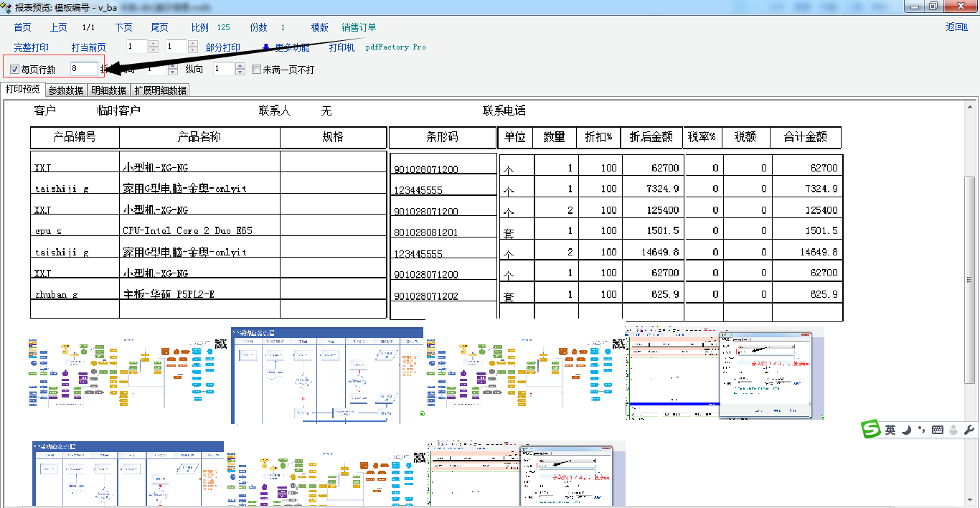Decrease the 纵向 spinner value

point(240,72)
